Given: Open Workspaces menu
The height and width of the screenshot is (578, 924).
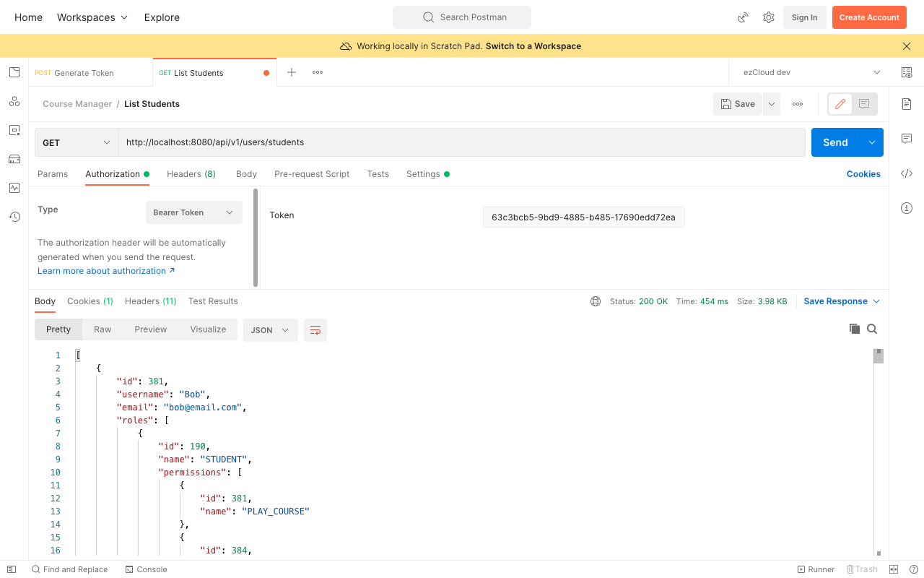Looking at the screenshot, I should click(x=92, y=17).
